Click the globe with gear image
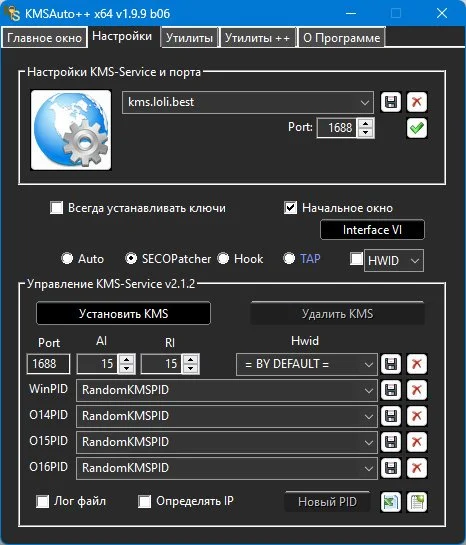The height and width of the screenshot is (545, 466). (71, 130)
